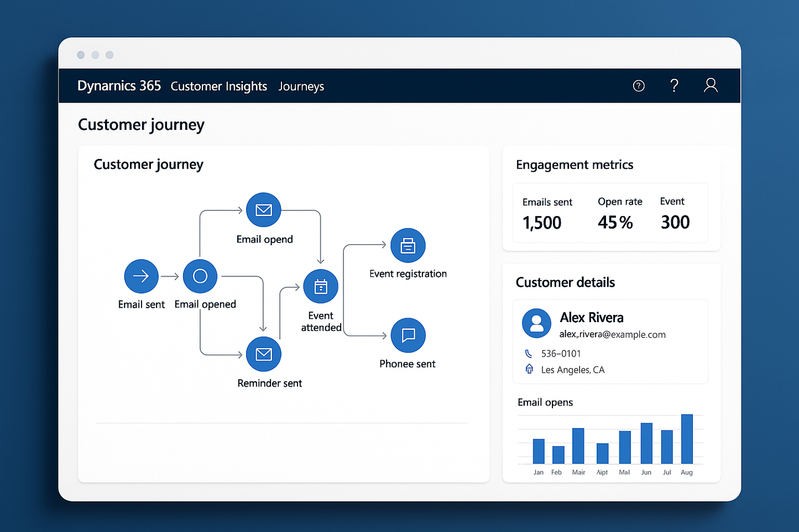Viewport: 799px width, 532px height.
Task: Open the Event registration printer icon
Action: tap(408, 245)
